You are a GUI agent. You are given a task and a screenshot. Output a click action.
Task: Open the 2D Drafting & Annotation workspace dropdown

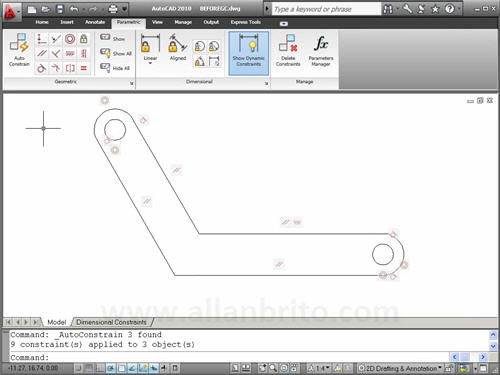point(401,368)
